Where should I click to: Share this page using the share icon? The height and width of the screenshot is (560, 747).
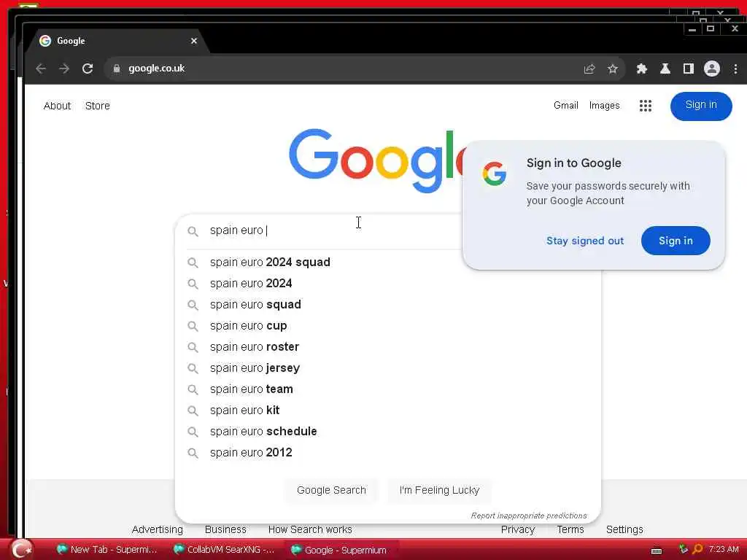tap(589, 69)
